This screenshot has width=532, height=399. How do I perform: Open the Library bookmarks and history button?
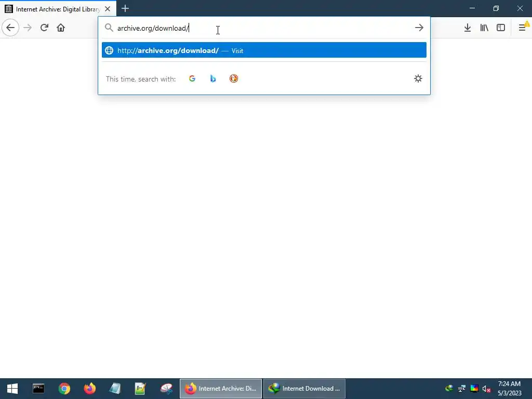click(484, 28)
